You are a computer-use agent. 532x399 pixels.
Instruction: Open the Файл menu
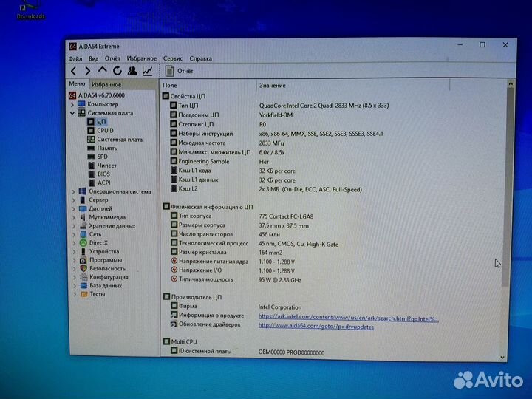click(x=75, y=58)
